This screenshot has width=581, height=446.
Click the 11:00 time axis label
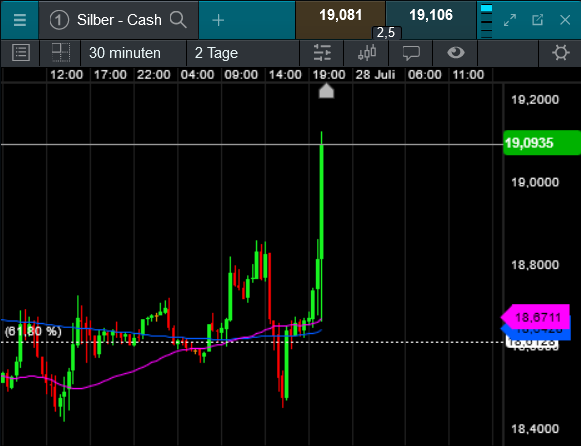click(468, 75)
